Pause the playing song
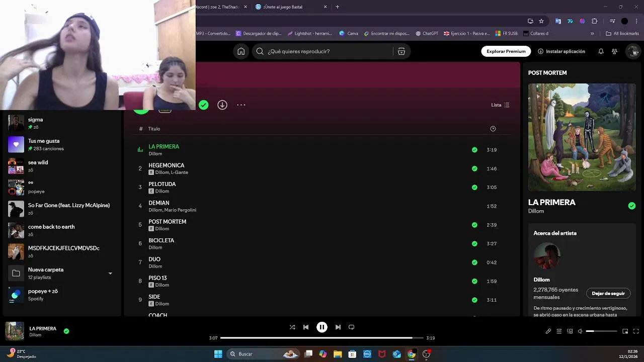 [x=322, y=327]
